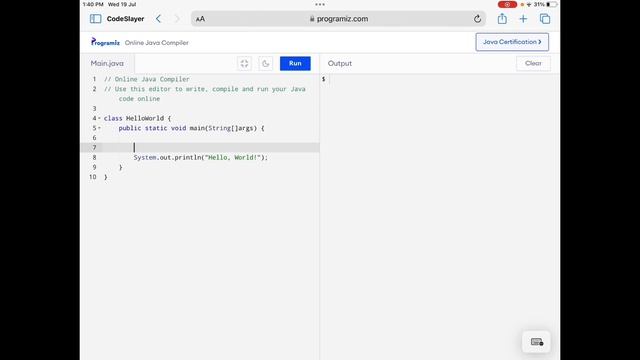Click the Output panel label
Image resolution: width=640 pixels, height=360 pixels.
tap(340, 63)
